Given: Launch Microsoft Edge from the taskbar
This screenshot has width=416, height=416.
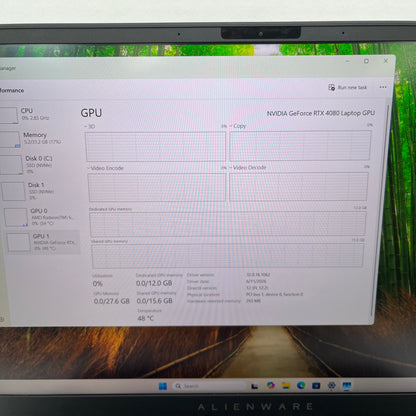Looking at the screenshot, I should coord(301,386).
